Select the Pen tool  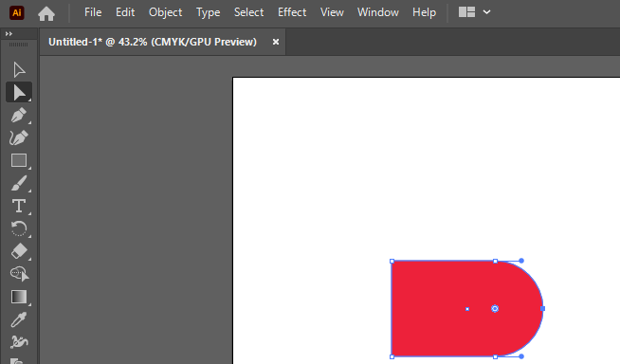19,116
